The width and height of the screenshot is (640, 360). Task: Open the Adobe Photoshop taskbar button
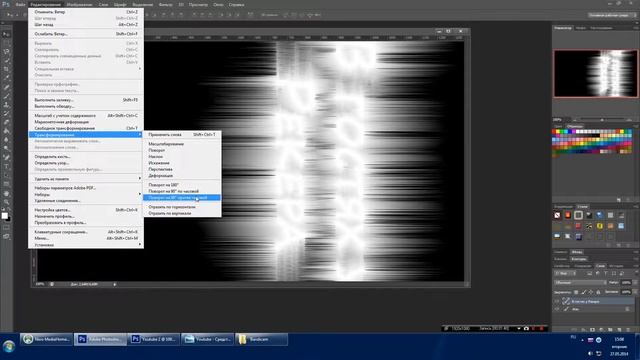pos(100,339)
